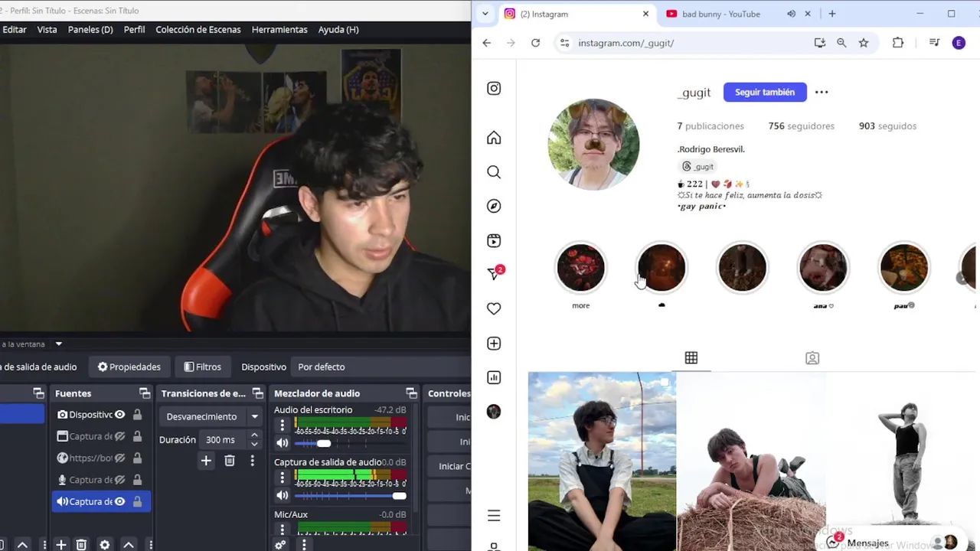Open the Desvanecimiento transition dropdown

[211, 416]
